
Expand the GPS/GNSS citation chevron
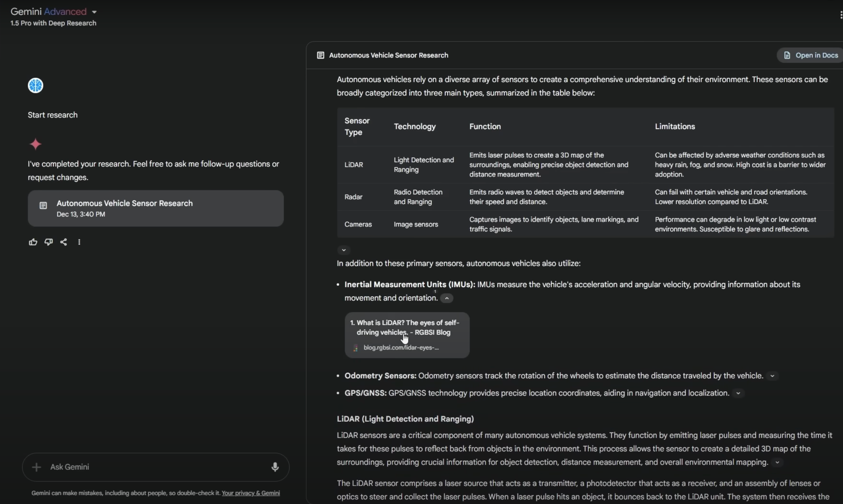pos(738,393)
